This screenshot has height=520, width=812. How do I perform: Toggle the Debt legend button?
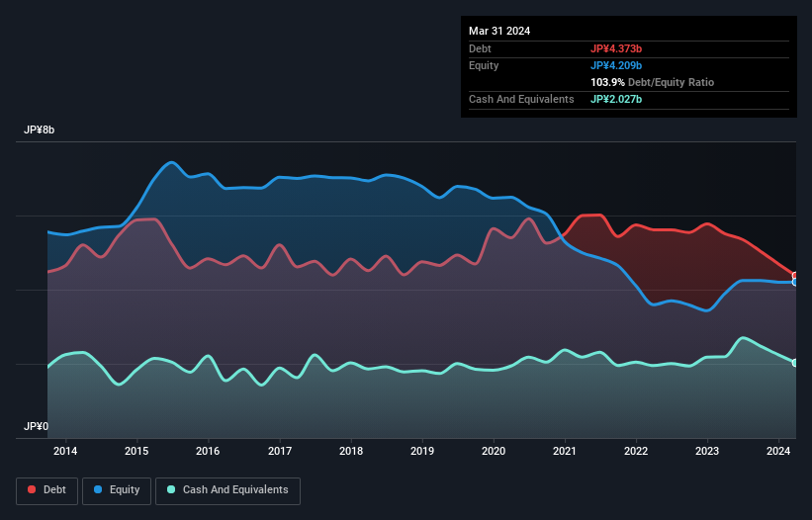[x=47, y=490]
